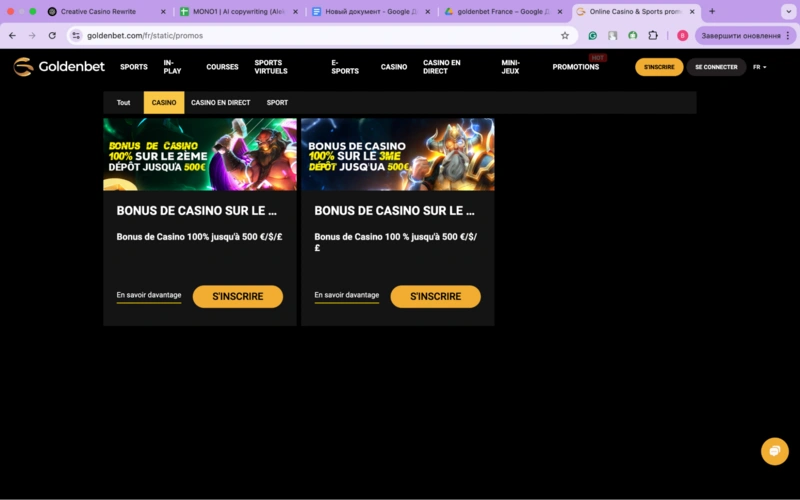Click S'INSCRIRE on 3ème dépôt bonus card

[436, 296]
